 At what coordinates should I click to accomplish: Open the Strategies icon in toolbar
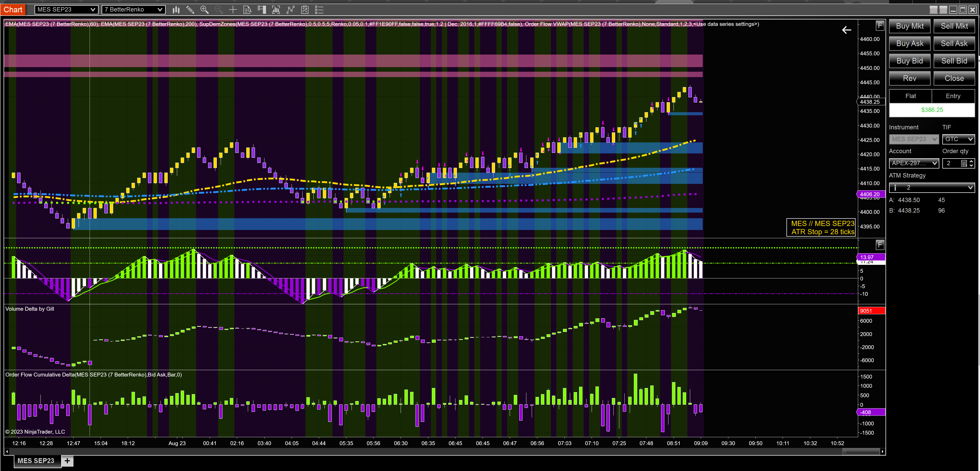(305, 10)
